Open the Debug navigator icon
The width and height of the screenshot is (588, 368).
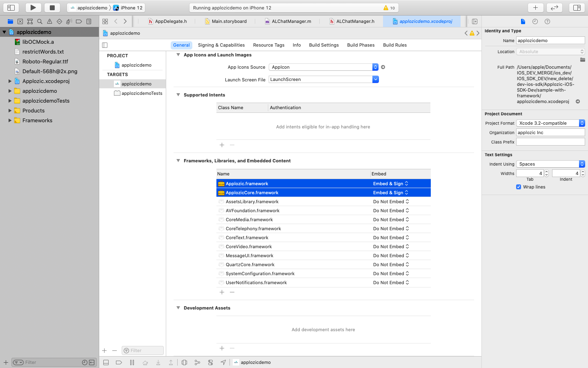69,21
